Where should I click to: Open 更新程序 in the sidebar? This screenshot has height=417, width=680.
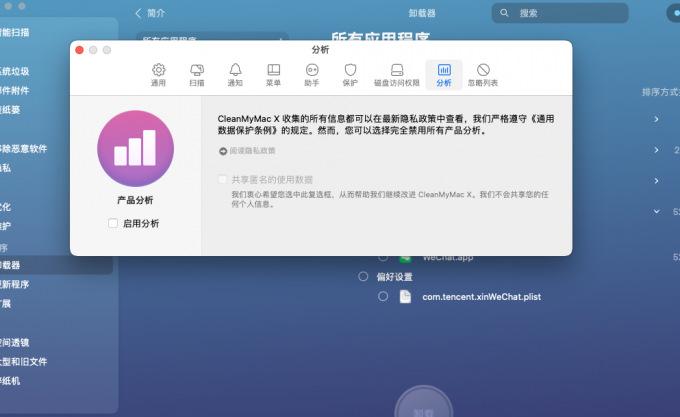pos(15,284)
